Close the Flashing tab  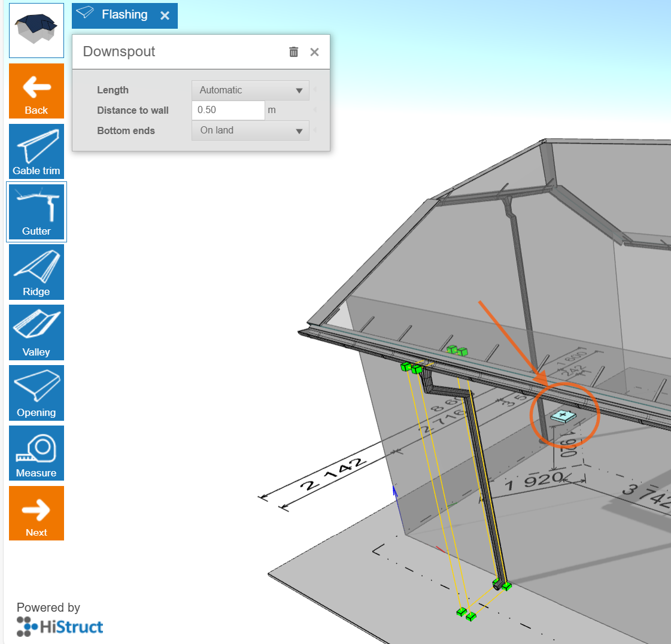165,16
